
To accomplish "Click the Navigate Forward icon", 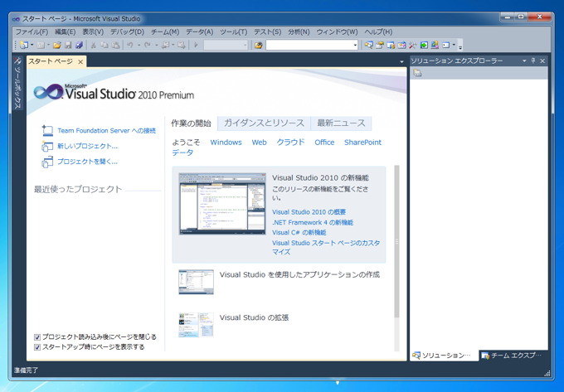I will point(182,45).
